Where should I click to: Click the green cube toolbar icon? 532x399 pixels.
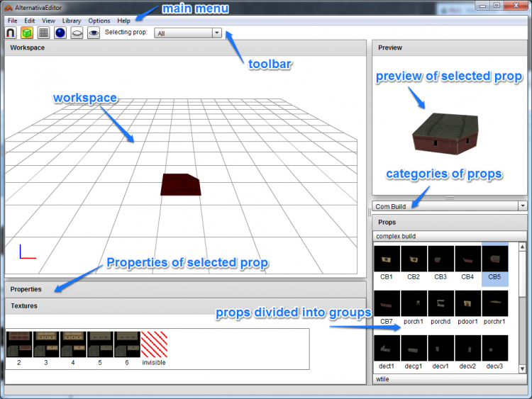[27, 33]
